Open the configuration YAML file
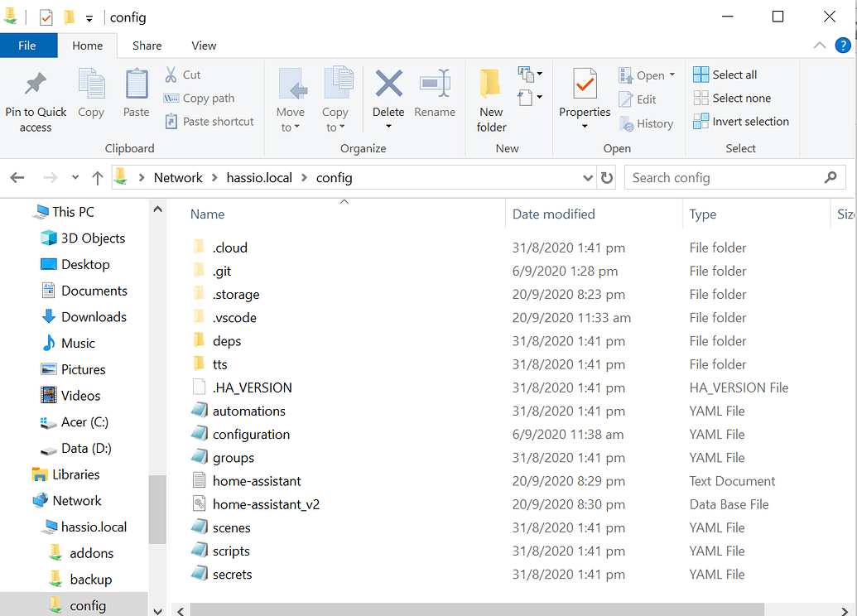857x616 pixels. [249, 434]
